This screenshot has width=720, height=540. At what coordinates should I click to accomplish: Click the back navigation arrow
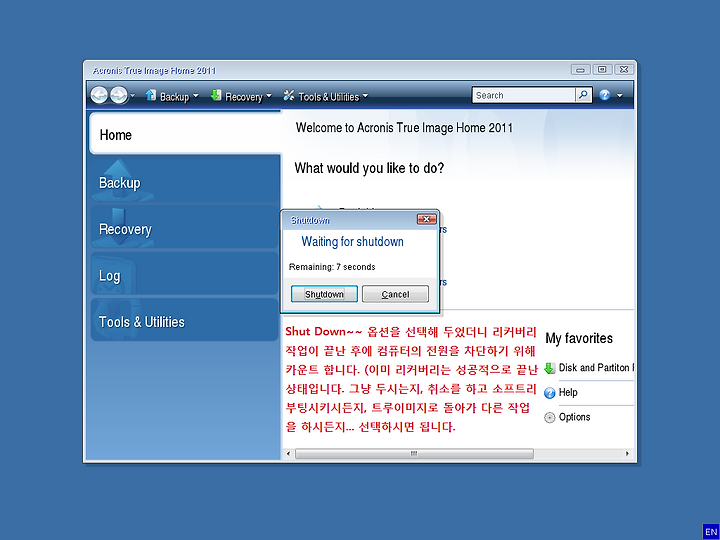99,96
